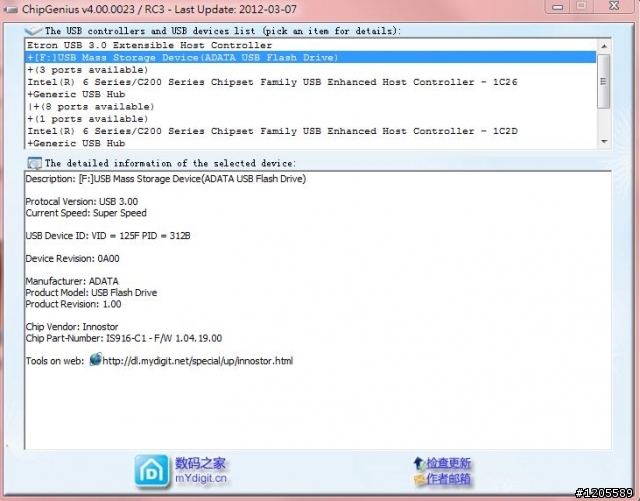The image size is (640, 501).
Task: Select the first Generic USB Hub row
Action: (x=311, y=94)
